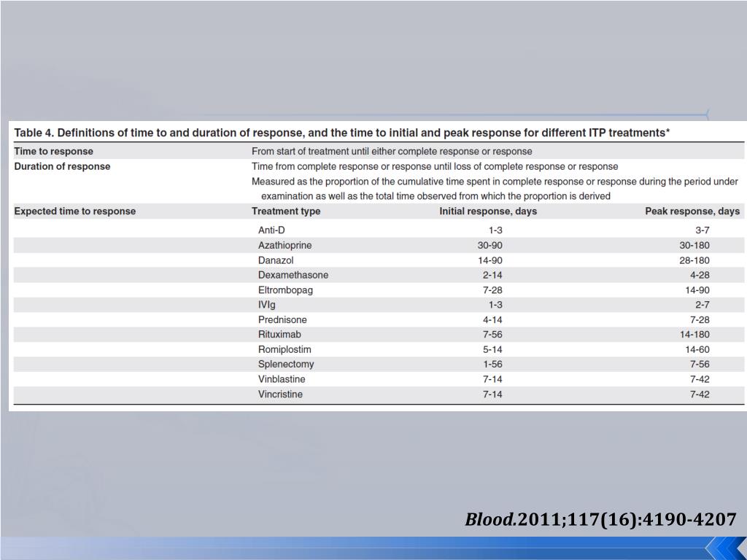The height and width of the screenshot is (560, 747).
Task: Click the 'Time from complete response' definition
Action: click(x=435, y=166)
